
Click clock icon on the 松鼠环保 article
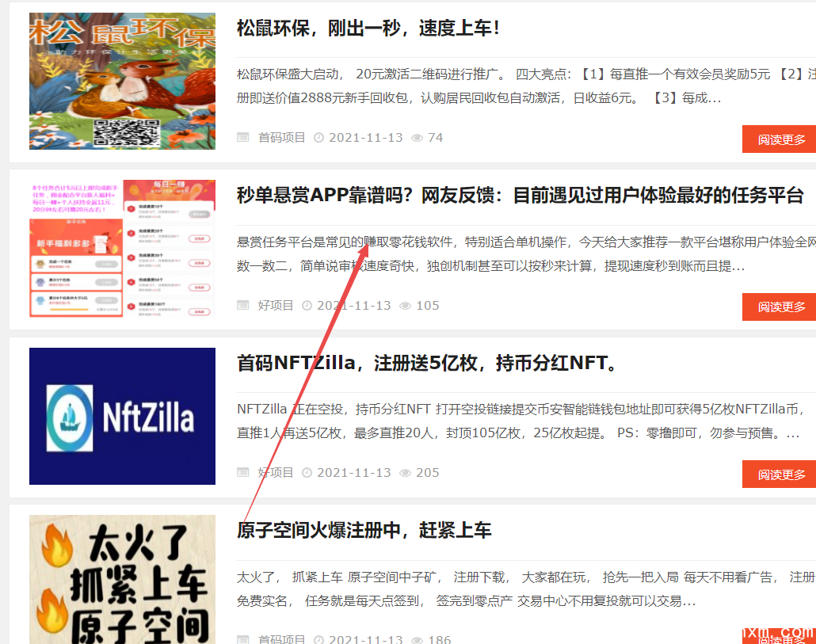[x=319, y=137]
